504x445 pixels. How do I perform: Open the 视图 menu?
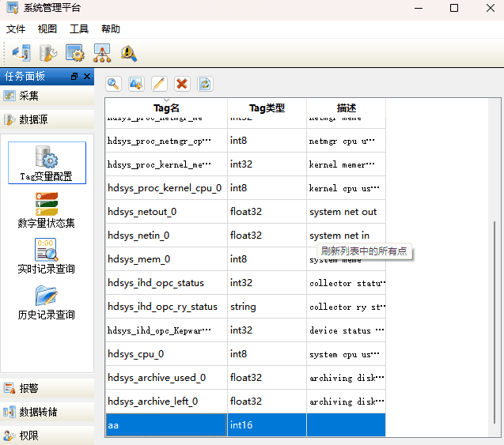click(x=47, y=29)
